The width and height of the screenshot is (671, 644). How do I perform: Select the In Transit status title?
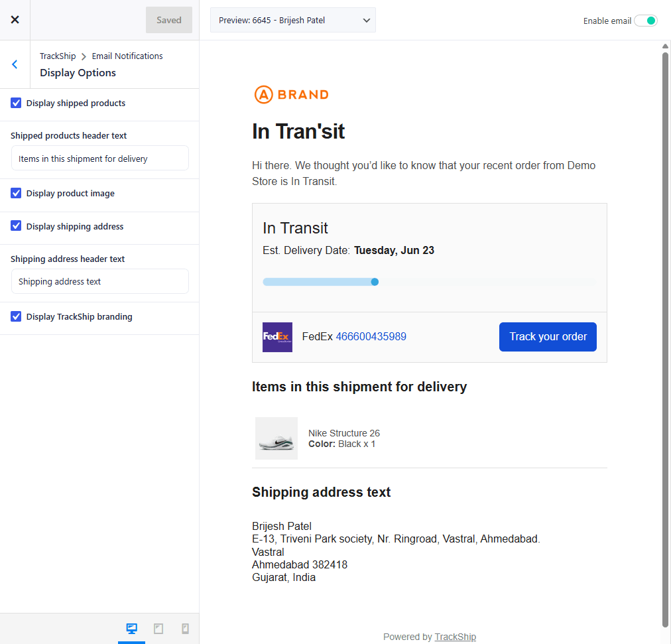click(295, 228)
